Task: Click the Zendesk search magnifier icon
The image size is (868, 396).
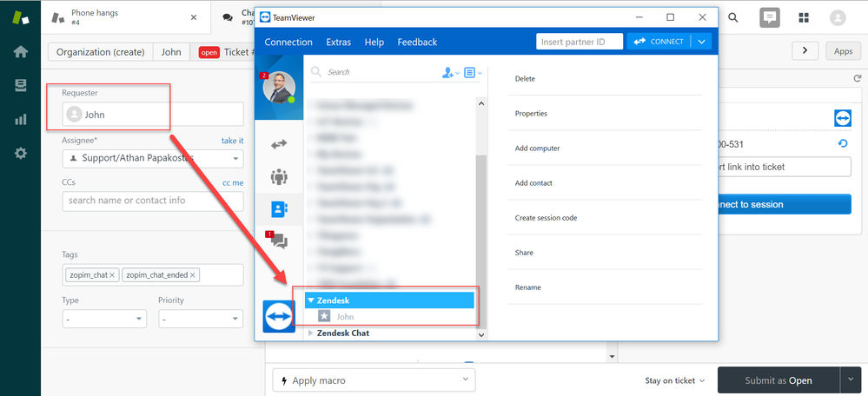Action: (733, 17)
